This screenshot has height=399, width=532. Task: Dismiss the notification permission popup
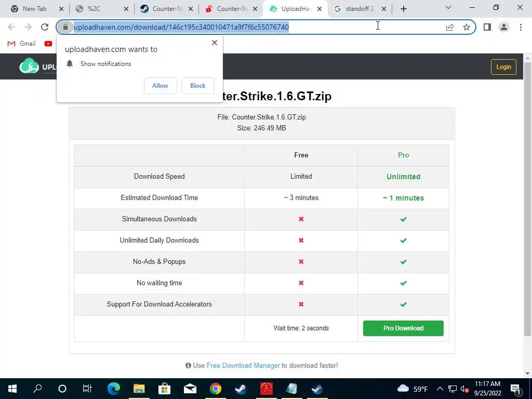coord(215,43)
